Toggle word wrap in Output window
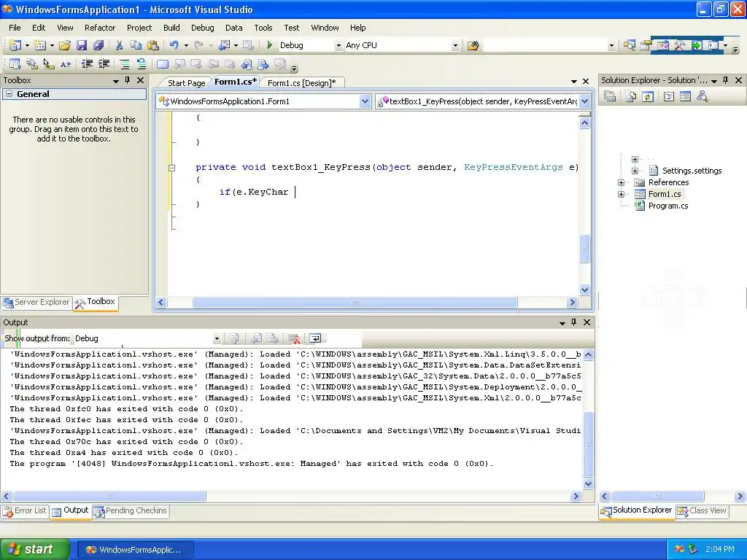747x560 pixels. (x=315, y=338)
